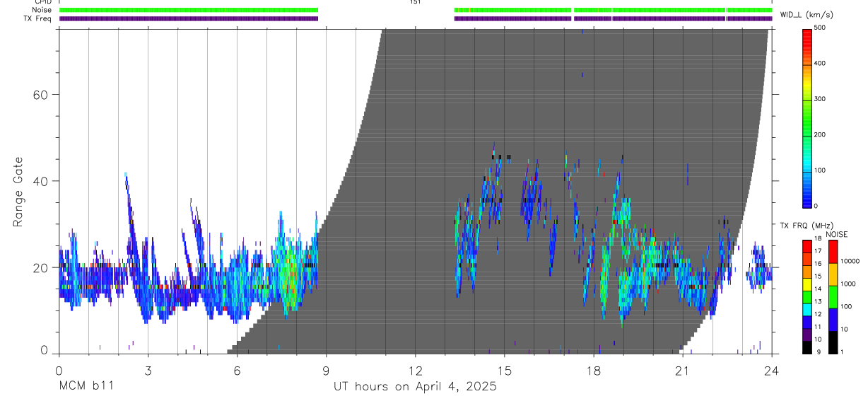Screen dimensions: 868x401
Task: Click the orange 1000–10000 NOISE legend swatch
Action: pyautogui.click(x=833, y=274)
